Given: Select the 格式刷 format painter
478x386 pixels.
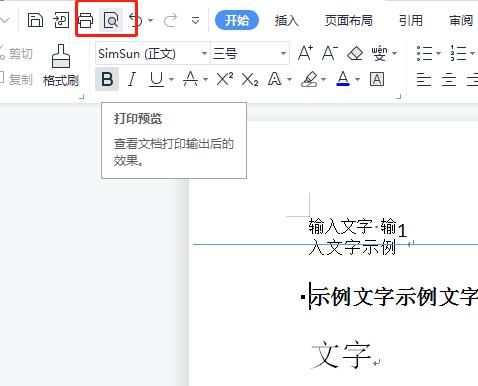Looking at the screenshot, I should pyautogui.click(x=61, y=66).
